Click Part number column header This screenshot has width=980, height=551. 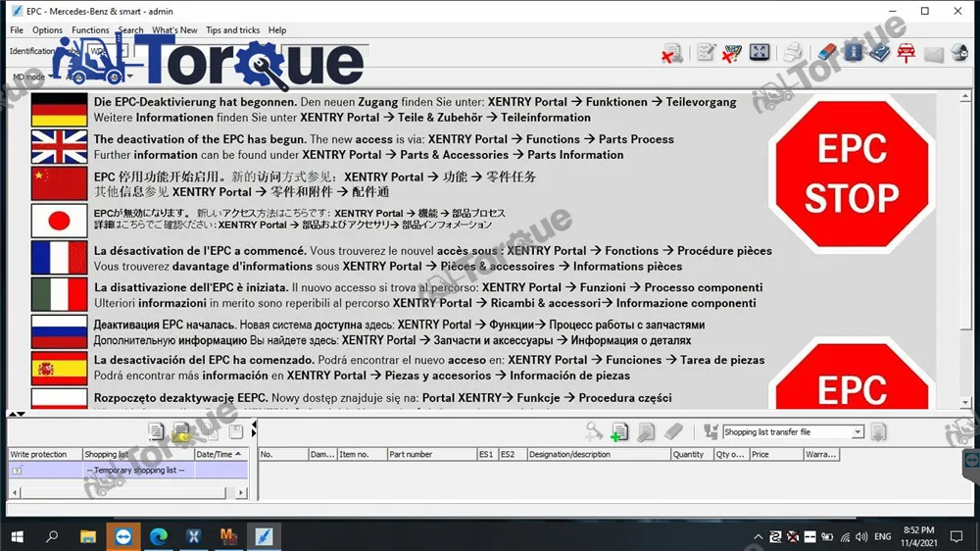(431, 454)
